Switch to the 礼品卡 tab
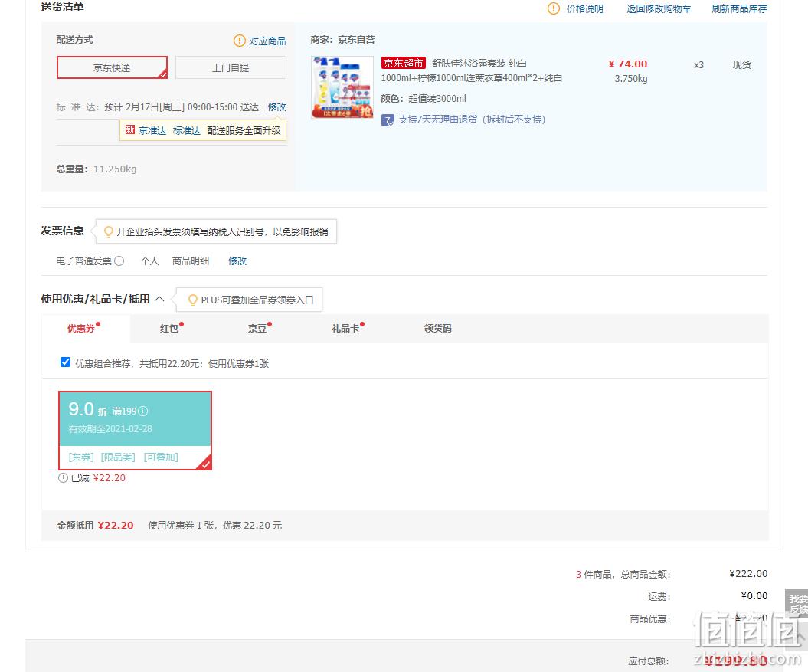The width and height of the screenshot is (808, 672). coord(347,328)
